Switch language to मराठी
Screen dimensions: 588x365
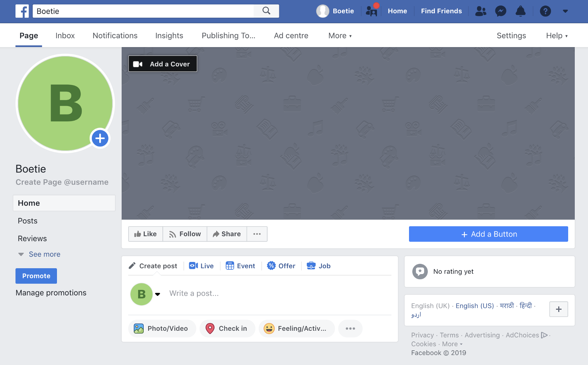(507, 306)
